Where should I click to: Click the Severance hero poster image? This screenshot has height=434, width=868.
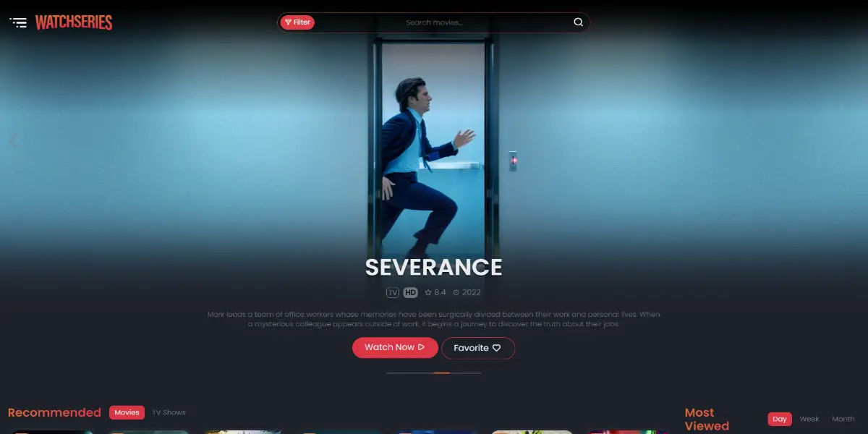(x=433, y=145)
